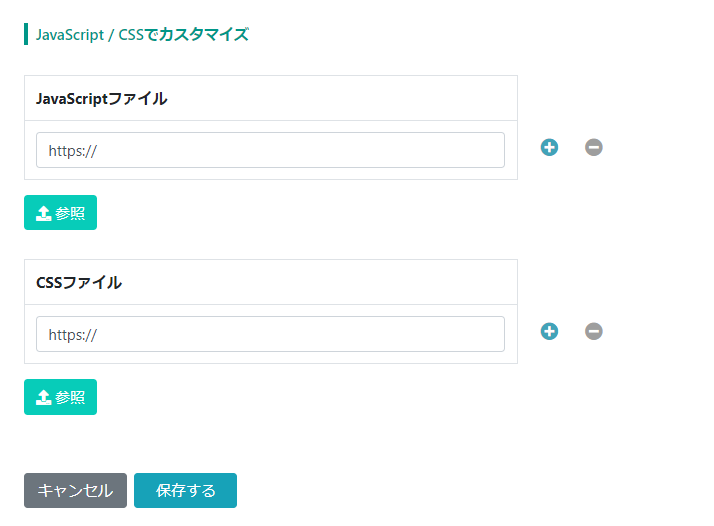
Task: Remove the CSS file URL row
Action: tap(593, 331)
